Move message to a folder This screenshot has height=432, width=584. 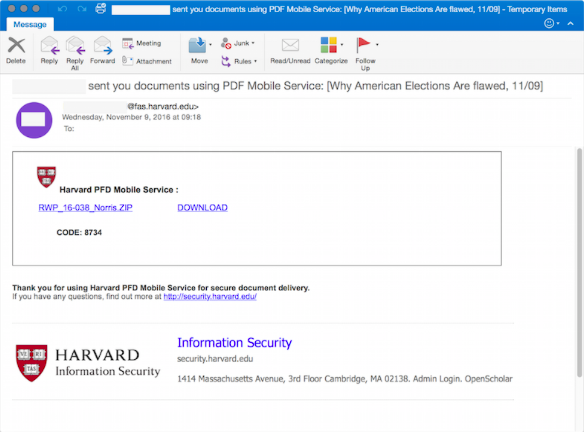click(198, 51)
